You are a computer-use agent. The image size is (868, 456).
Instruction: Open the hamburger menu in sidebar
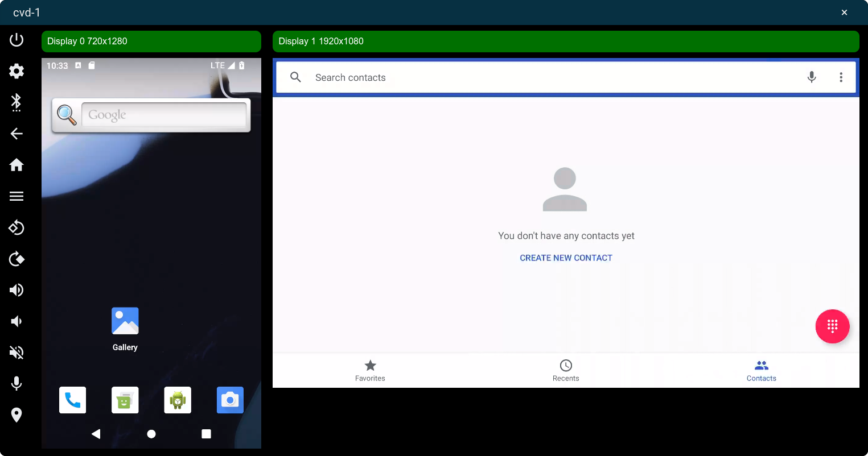pyautogui.click(x=17, y=196)
